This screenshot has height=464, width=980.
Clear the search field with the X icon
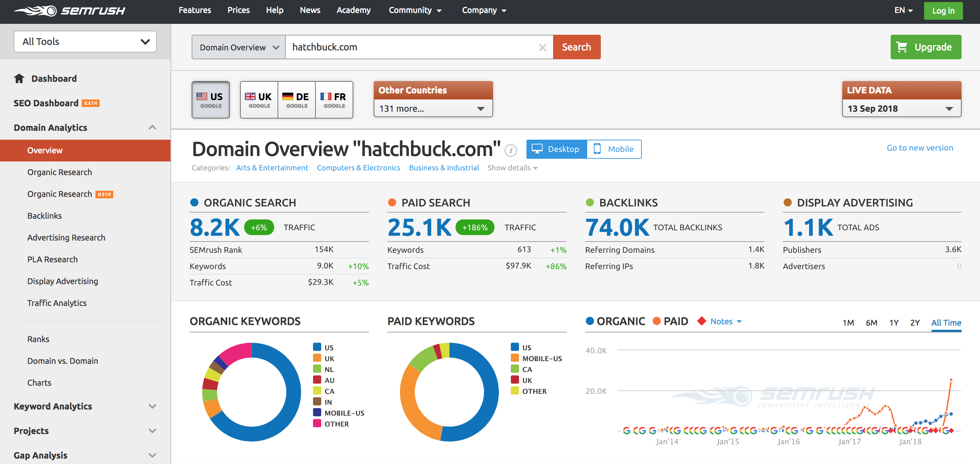(x=543, y=47)
